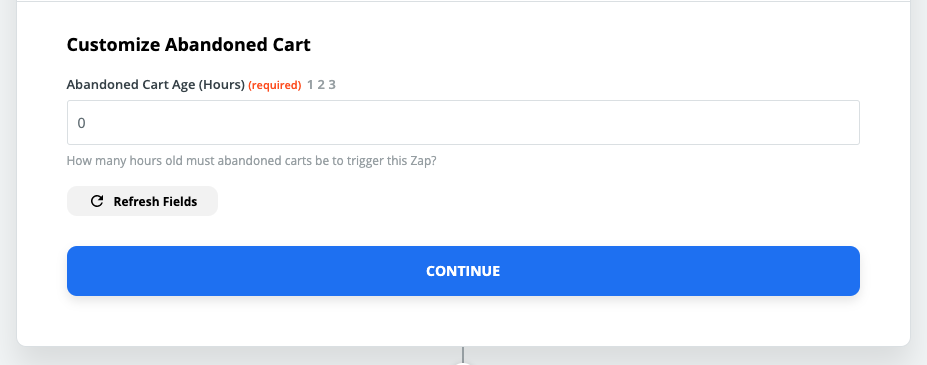This screenshot has width=927, height=365.
Task: Click the orange (required) label
Action: 274,85
